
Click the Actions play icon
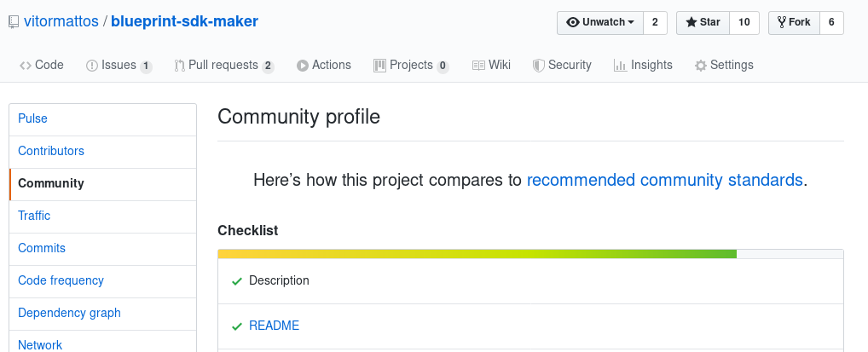pos(302,66)
